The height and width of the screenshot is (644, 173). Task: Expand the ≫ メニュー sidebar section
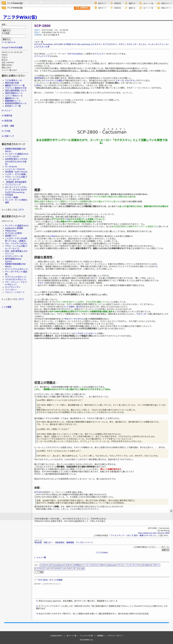coord(7,110)
